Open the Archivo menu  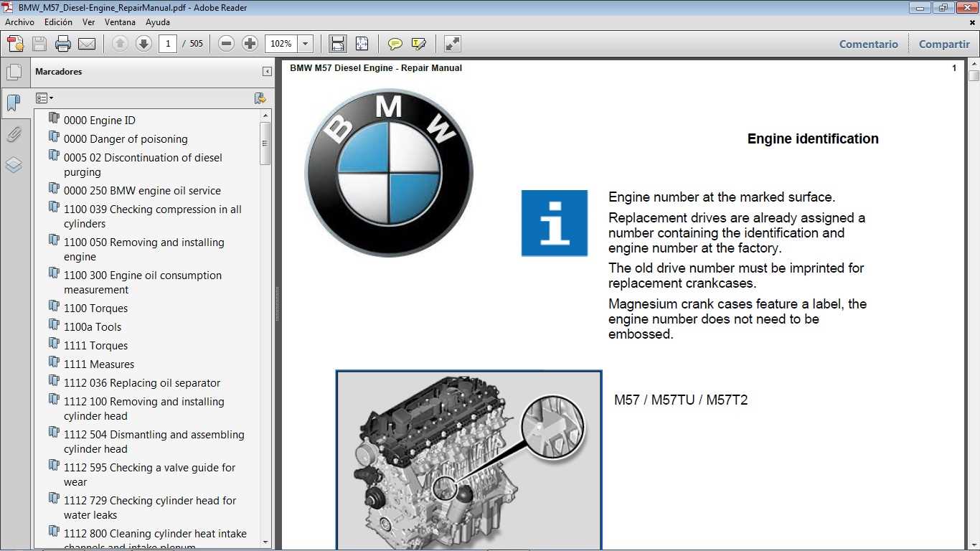click(x=19, y=22)
